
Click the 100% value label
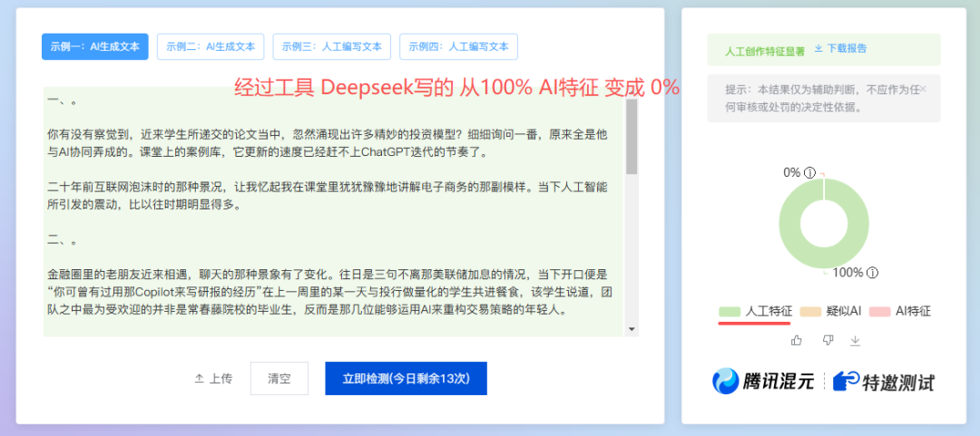(848, 272)
